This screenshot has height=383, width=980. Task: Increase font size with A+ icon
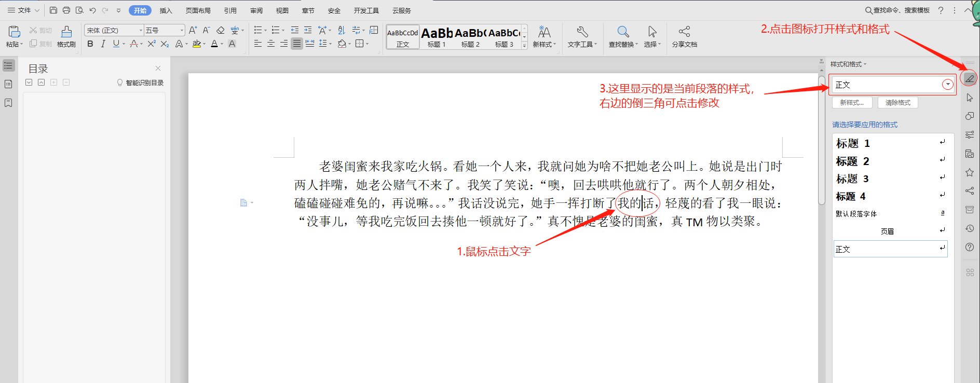point(193,30)
